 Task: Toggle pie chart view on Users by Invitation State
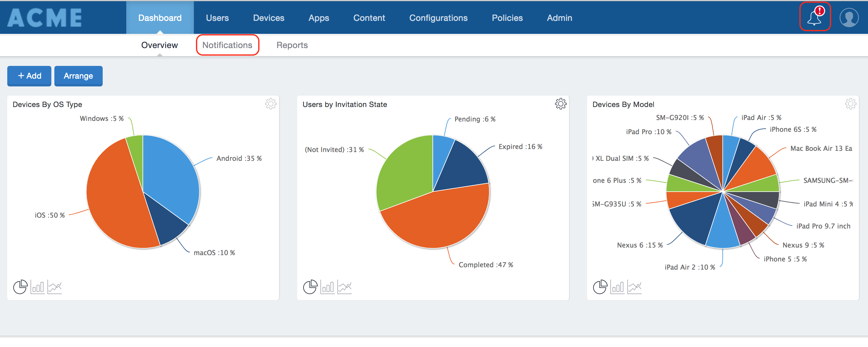(x=310, y=287)
